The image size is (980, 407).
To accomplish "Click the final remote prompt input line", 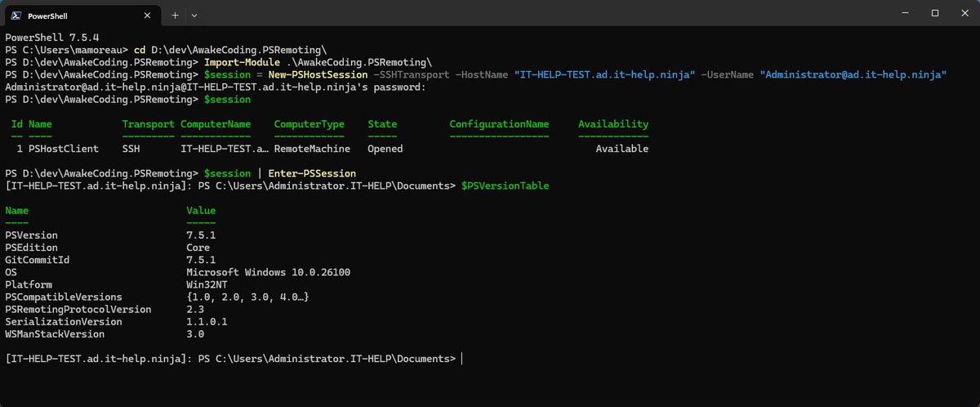I will point(234,358).
